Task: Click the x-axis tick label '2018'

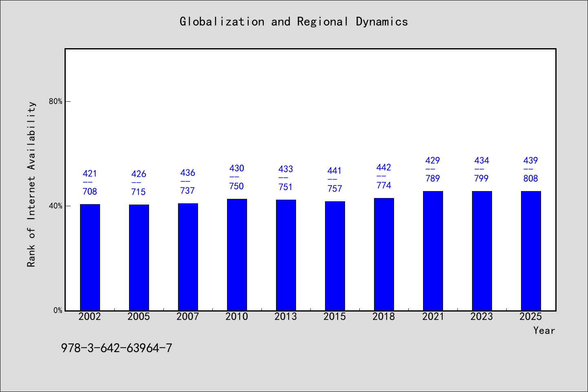Action: coord(384,316)
